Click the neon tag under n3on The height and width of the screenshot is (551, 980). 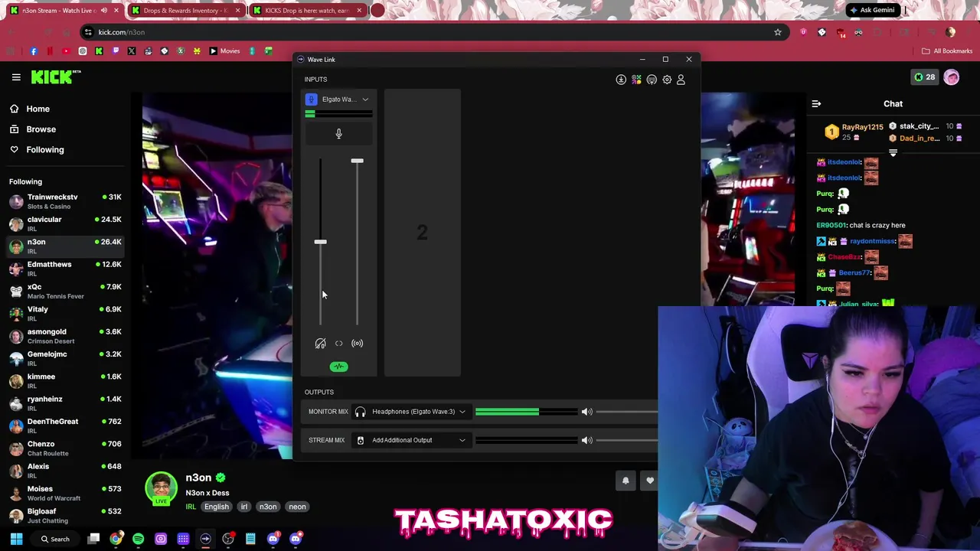[297, 507]
